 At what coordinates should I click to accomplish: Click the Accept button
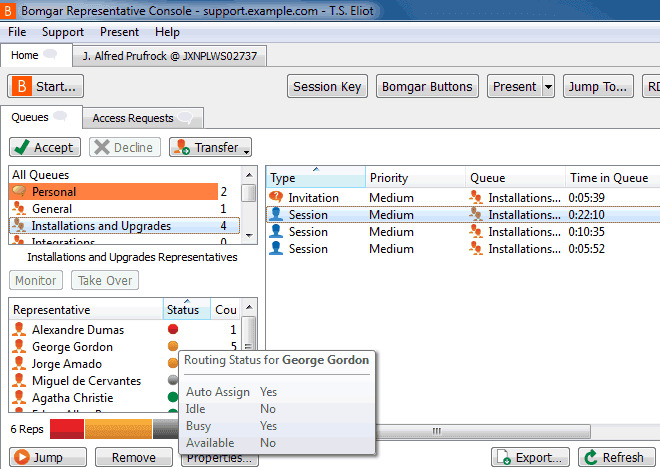click(x=45, y=147)
